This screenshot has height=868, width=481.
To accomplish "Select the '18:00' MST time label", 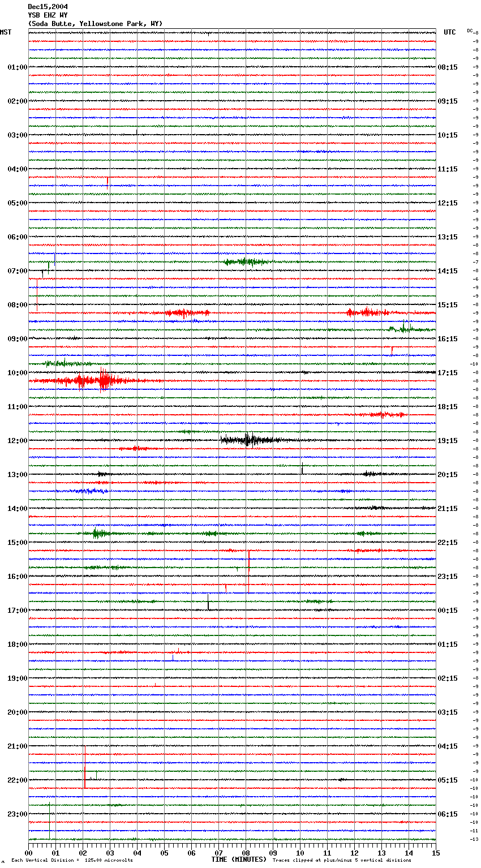I will [18, 644].
